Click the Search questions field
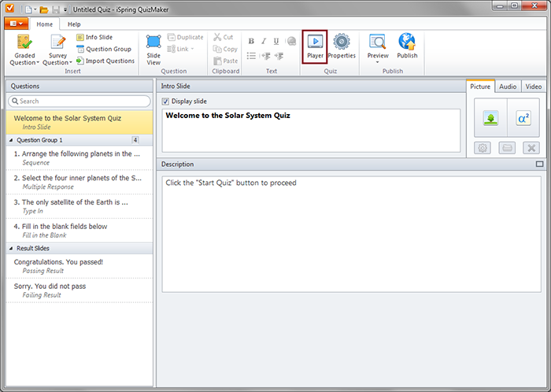The width and height of the screenshot is (551, 392). click(x=80, y=102)
